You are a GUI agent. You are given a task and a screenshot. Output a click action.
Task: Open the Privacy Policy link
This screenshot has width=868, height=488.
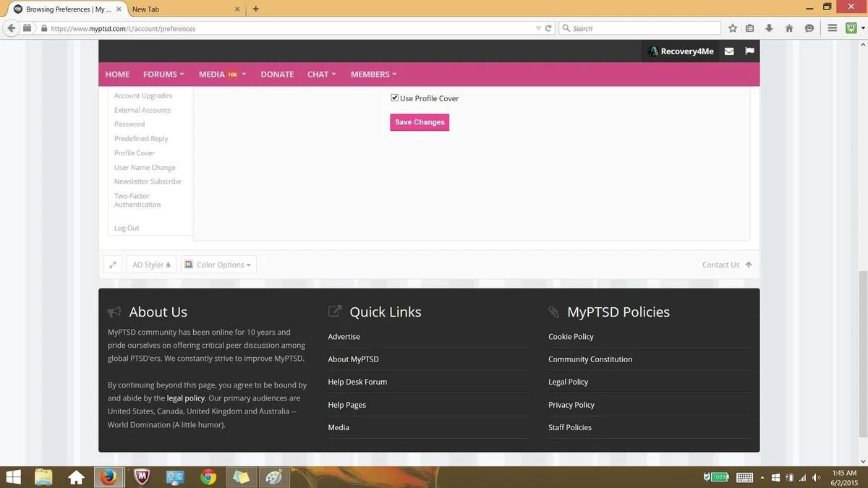(x=571, y=405)
